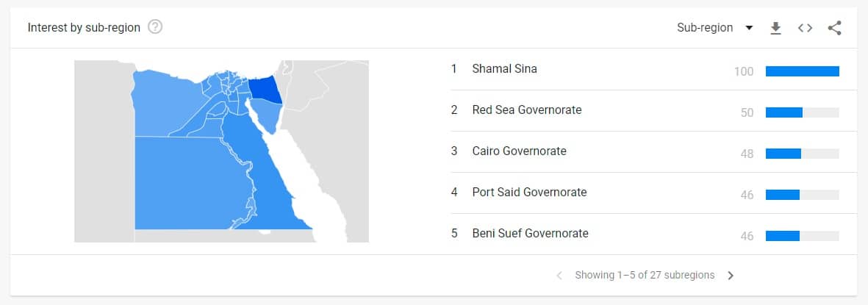
Task: Click the Red Sea Governorate value bar
Action: click(x=802, y=112)
